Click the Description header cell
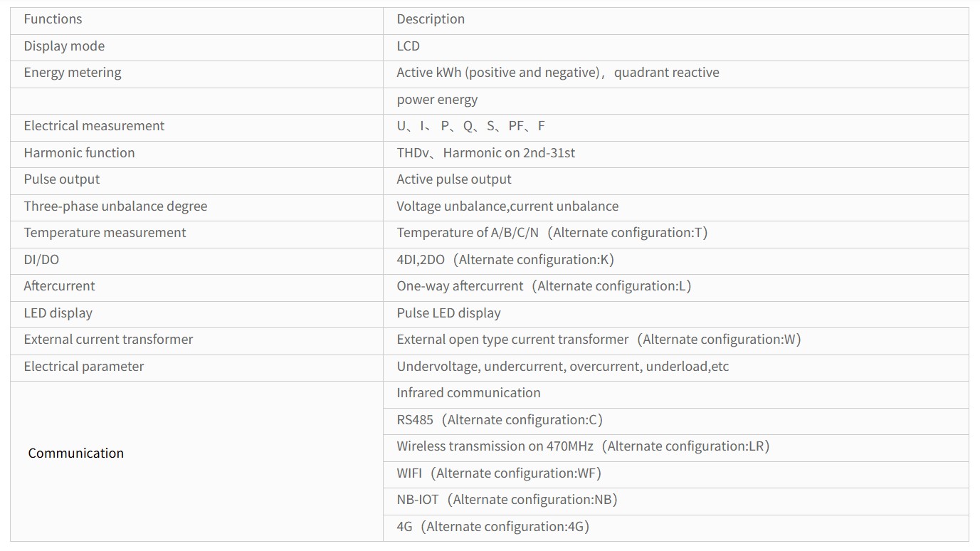980x551 pixels. click(675, 21)
